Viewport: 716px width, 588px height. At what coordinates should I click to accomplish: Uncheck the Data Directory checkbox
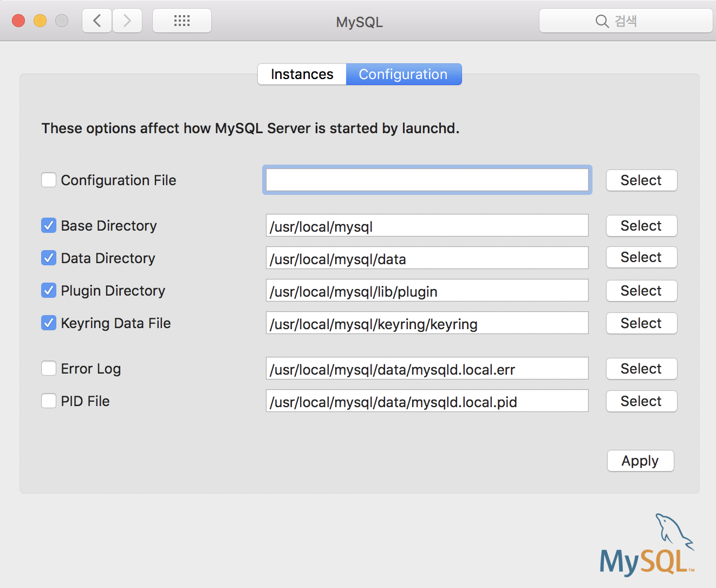(x=49, y=258)
